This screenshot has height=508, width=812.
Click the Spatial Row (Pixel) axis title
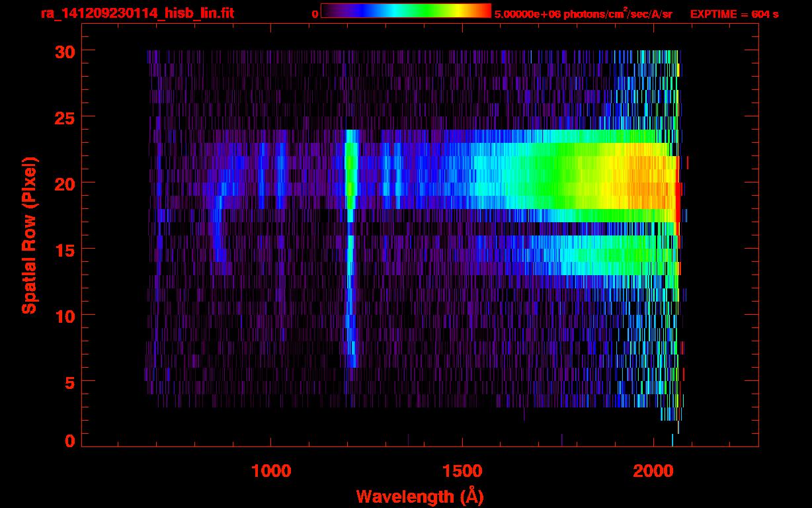[x=29, y=235]
